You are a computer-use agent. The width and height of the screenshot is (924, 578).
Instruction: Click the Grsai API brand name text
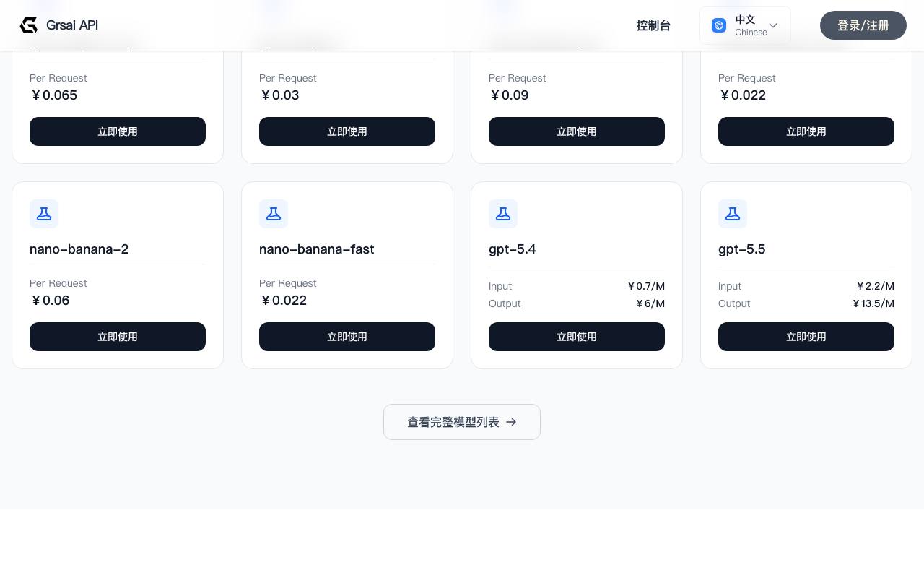pyautogui.click(x=72, y=25)
